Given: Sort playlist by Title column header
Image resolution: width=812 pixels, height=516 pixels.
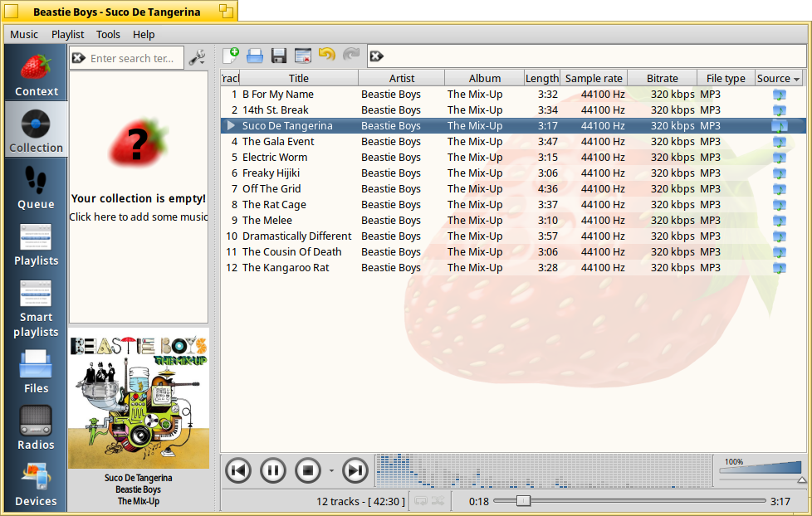Looking at the screenshot, I should tap(299, 78).
